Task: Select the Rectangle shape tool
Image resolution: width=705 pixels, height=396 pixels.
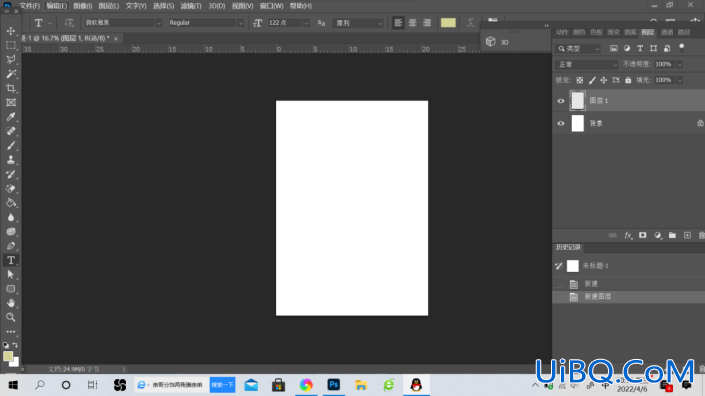Action: [x=11, y=289]
